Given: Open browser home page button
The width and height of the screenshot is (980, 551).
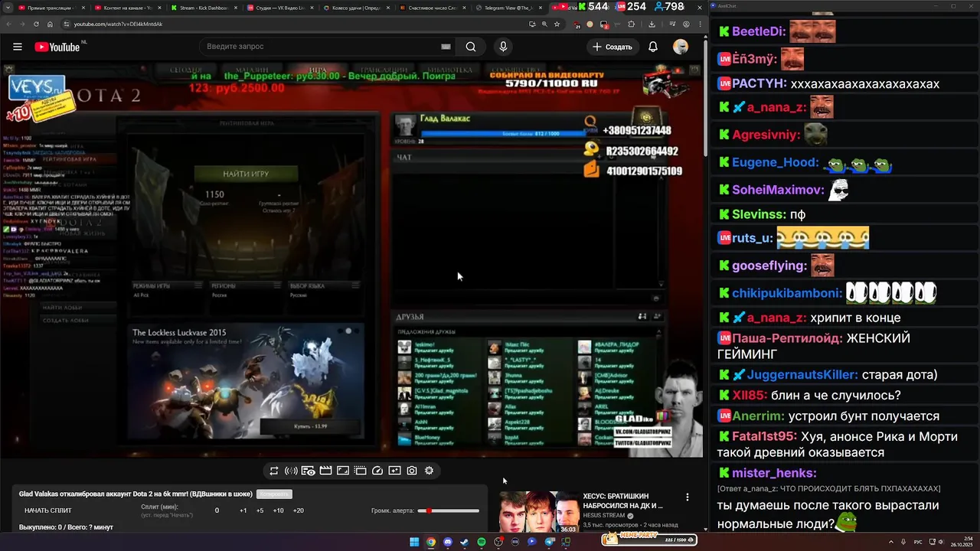Looking at the screenshot, I should point(49,24).
